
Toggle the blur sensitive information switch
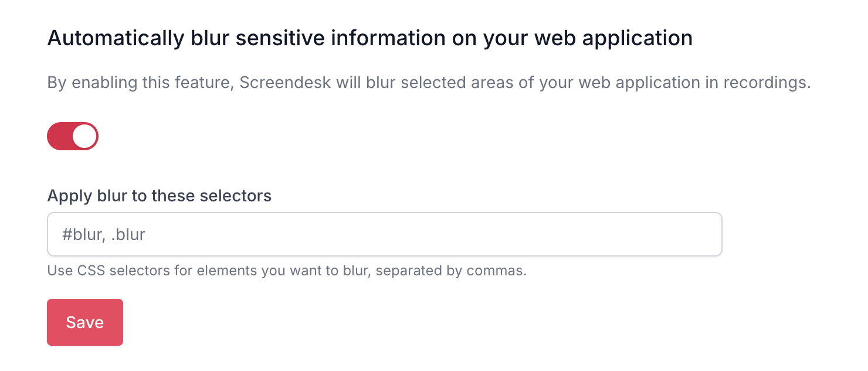point(73,136)
